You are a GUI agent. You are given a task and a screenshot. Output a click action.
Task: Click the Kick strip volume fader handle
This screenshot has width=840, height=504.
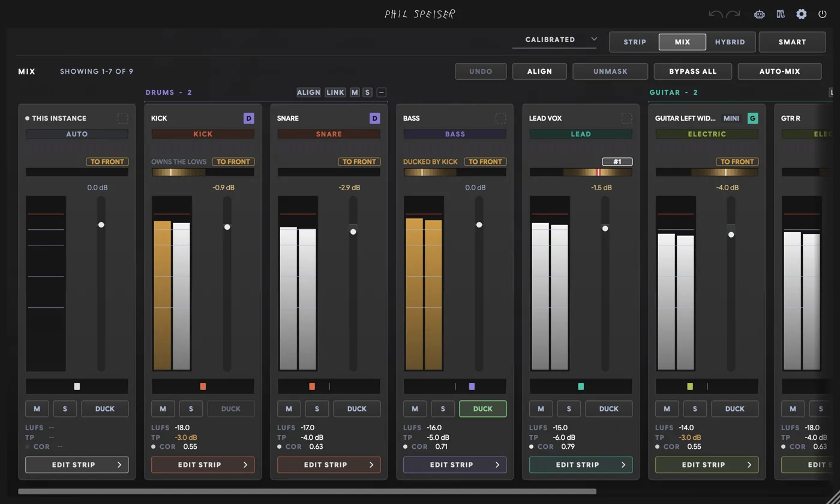[x=227, y=227]
